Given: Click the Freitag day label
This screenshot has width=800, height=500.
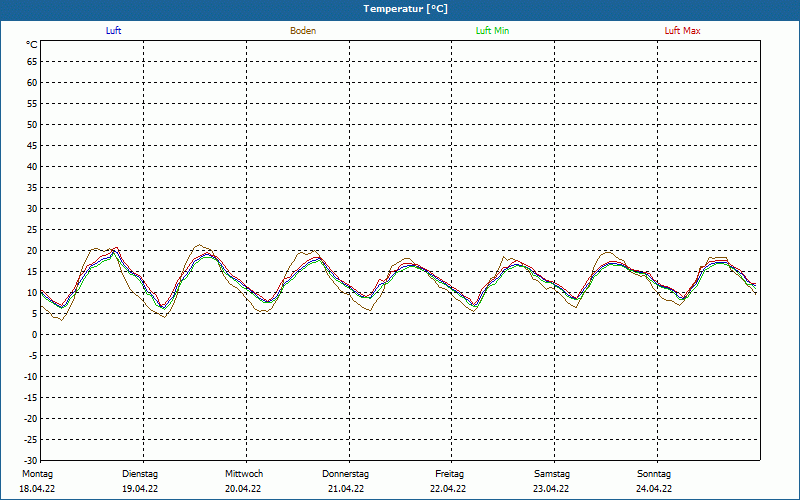Looking at the screenshot, I should [x=449, y=474].
